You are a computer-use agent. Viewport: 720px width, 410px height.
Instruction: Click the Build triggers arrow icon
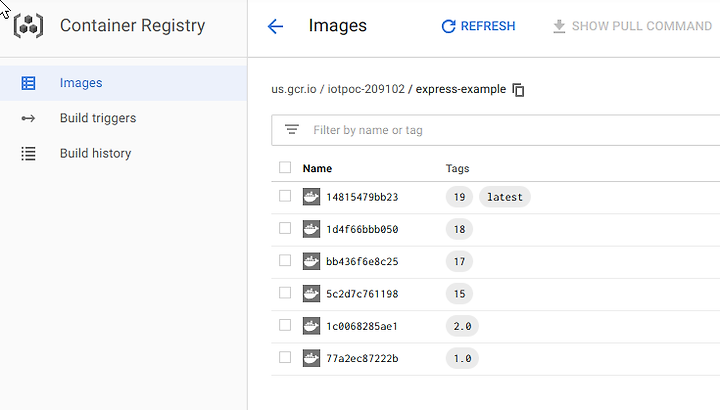click(28, 118)
